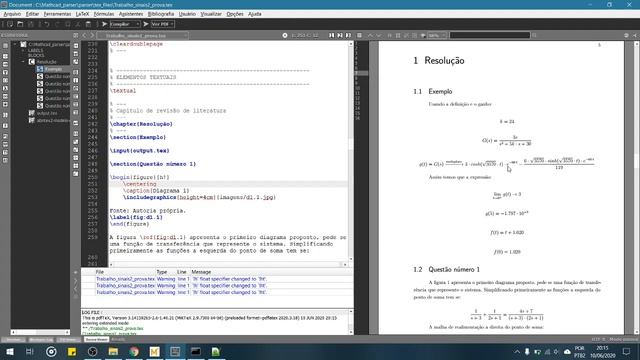Screen dimensions: 640x360
Task: Click the 1.2 Questão número 1 heading in PDF
Action: 446,269
